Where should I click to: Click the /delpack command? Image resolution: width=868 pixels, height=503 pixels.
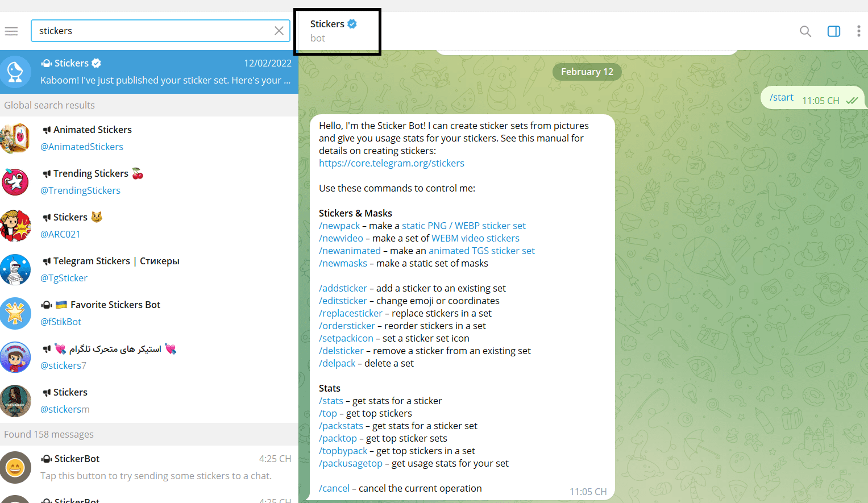click(x=337, y=363)
